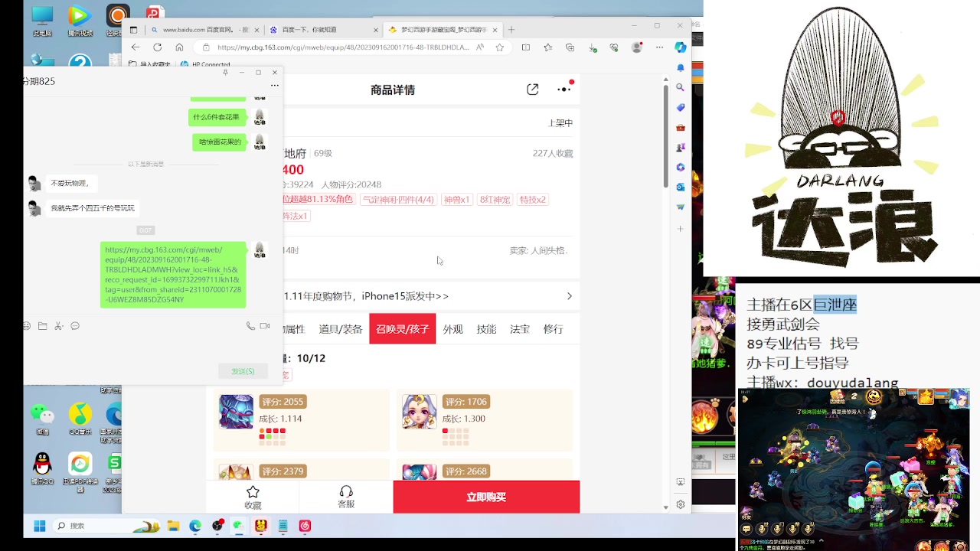Click the 特技x2 tag
Image resolution: width=980 pixels, height=551 pixels.
(x=533, y=200)
